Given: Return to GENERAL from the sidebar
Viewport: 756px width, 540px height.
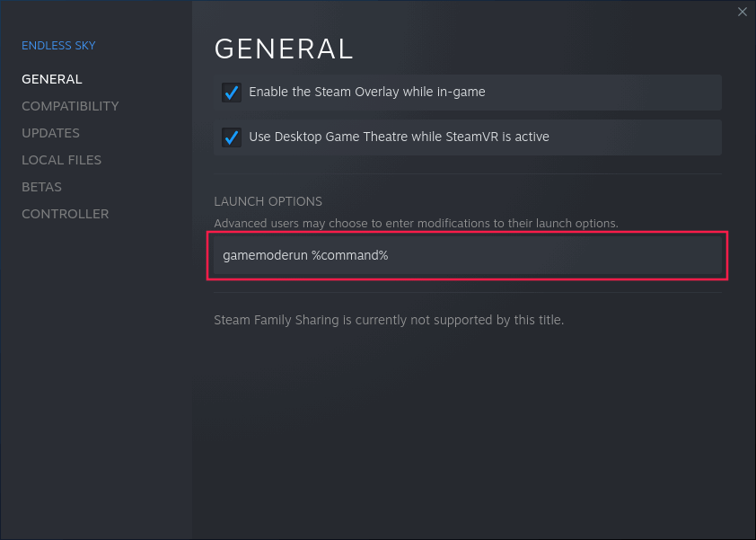Looking at the screenshot, I should pyautogui.click(x=51, y=79).
